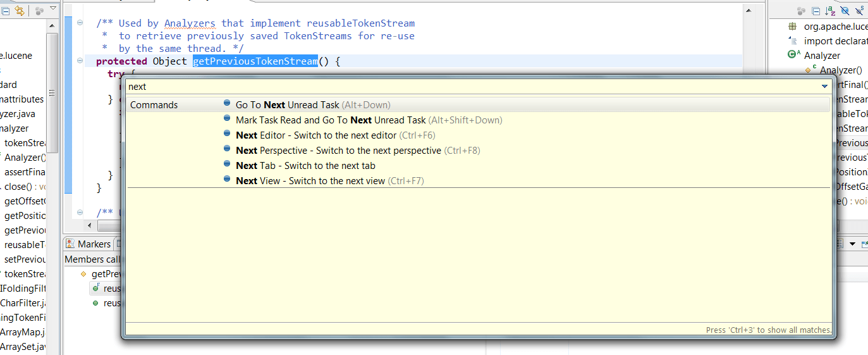Select 'ArrayMap.j' file in Package Explorer
The width and height of the screenshot is (868, 355).
[x=23, y=332]
